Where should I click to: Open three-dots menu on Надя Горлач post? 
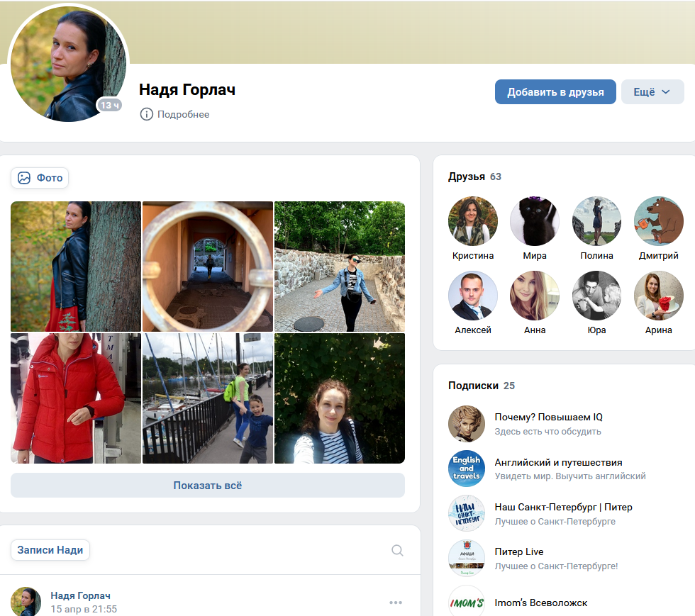coord(396,603)
